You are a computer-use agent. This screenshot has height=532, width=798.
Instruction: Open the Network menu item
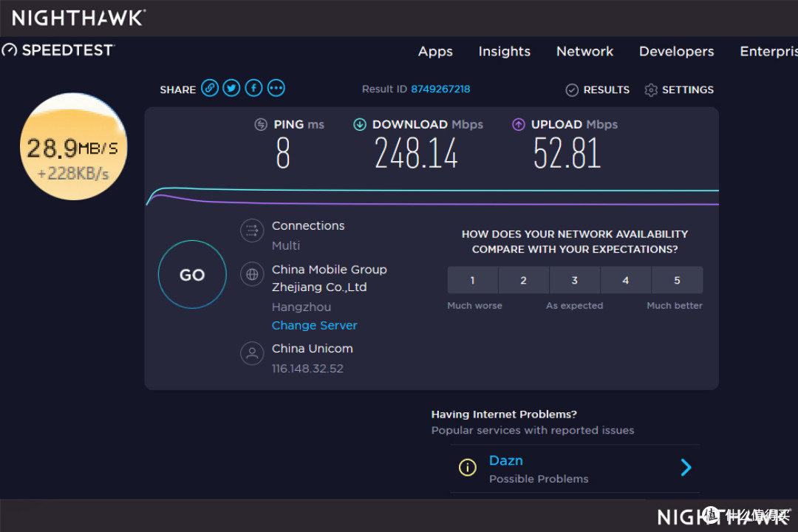(x=584, y=51)
